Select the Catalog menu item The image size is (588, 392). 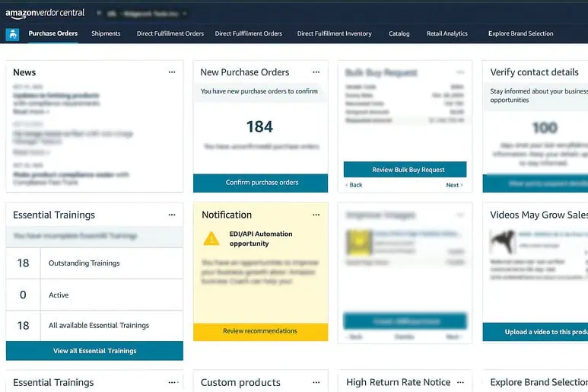399,33
